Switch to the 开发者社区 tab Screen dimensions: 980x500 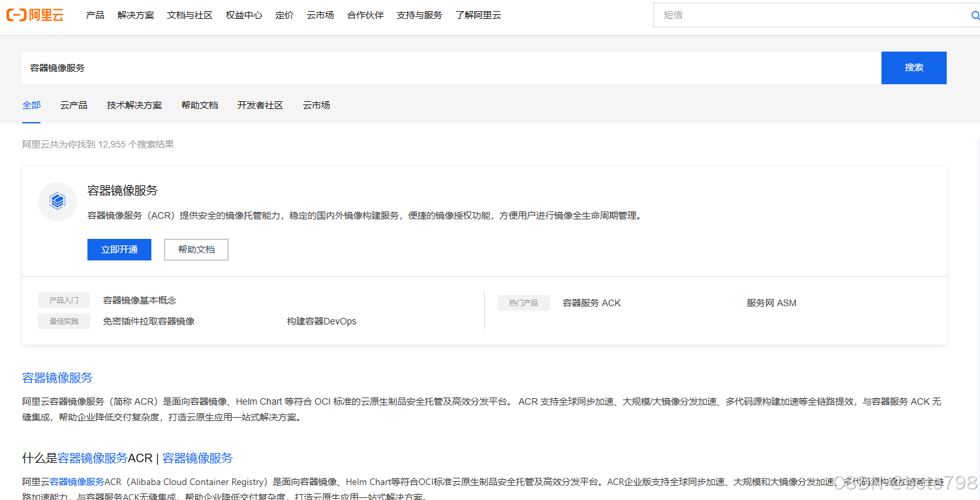[260, 105]
